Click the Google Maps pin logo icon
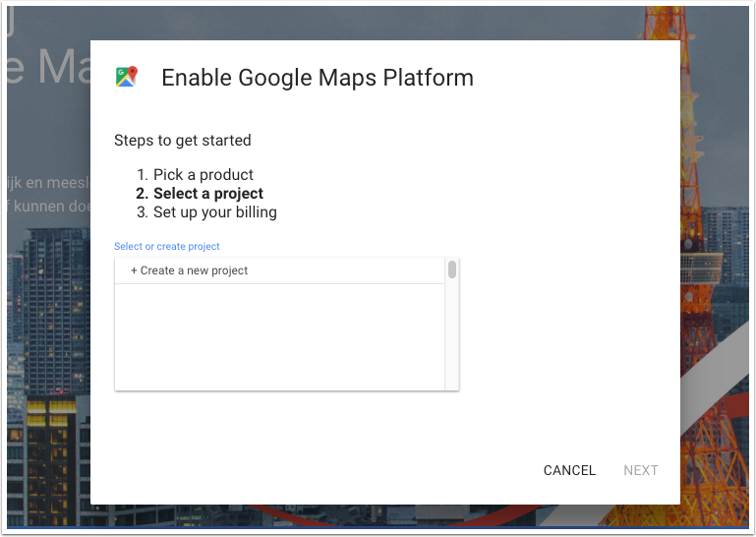 coord(127,77)
